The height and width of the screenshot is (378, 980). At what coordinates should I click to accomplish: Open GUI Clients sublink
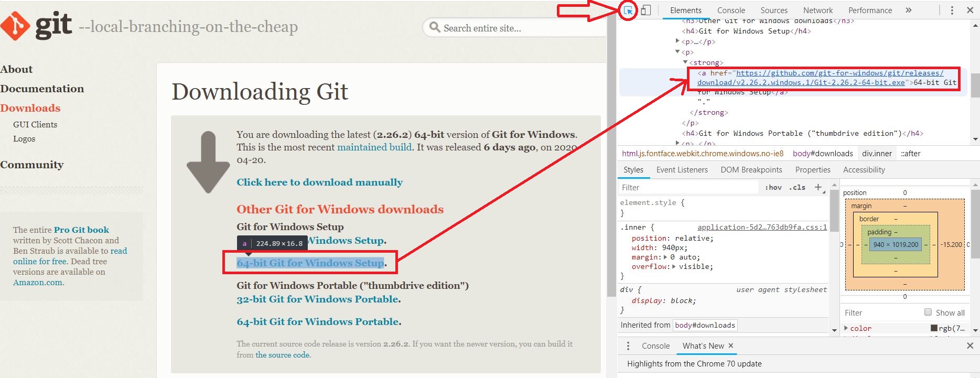tap(35, 124)
